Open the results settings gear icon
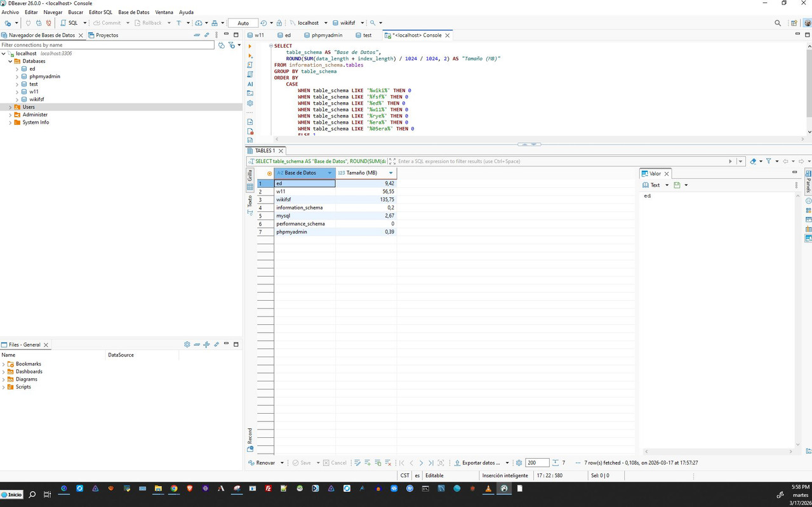This screenshot has width=812, height=507. [x=519, y=463]
